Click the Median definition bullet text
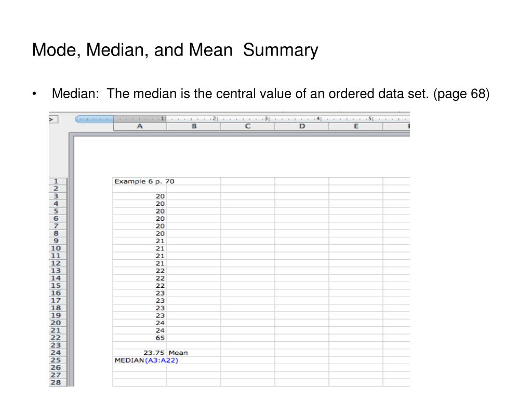The width and height of the screenshot is (532, 399). click(271, 94)
